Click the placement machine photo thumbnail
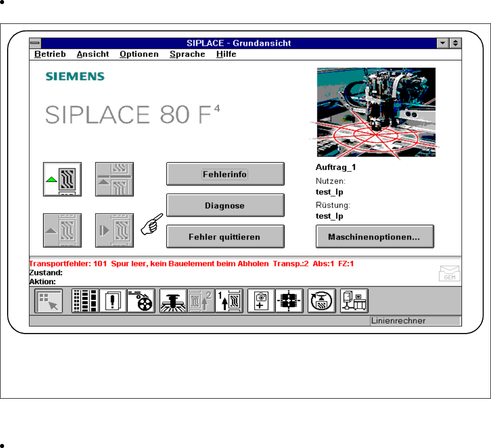The image size is (491, 448). [x=376, y=112]
